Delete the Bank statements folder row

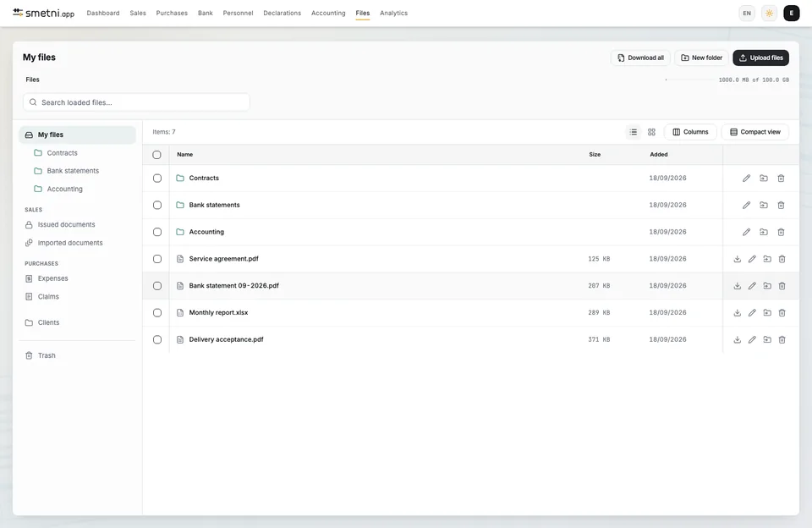(x=781, y=205)
